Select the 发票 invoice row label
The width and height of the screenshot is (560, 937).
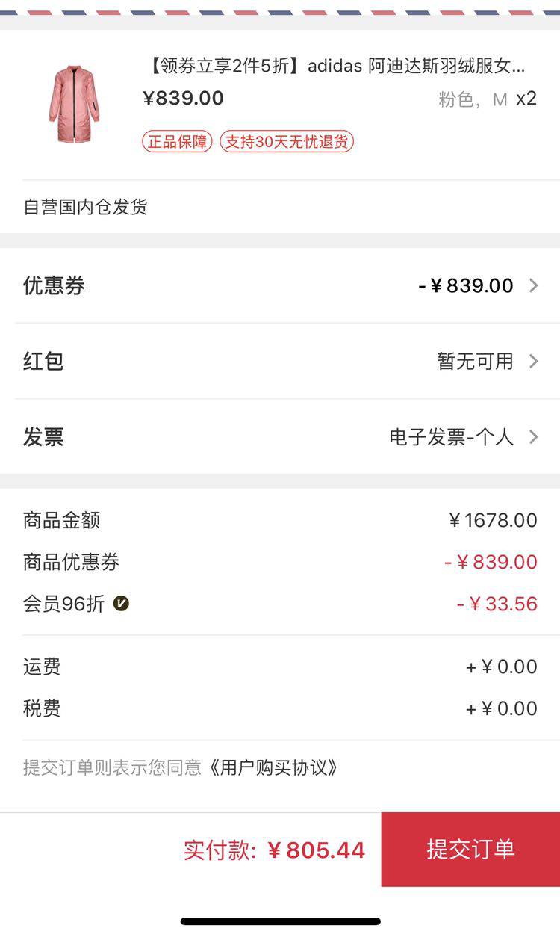(43, 437)
